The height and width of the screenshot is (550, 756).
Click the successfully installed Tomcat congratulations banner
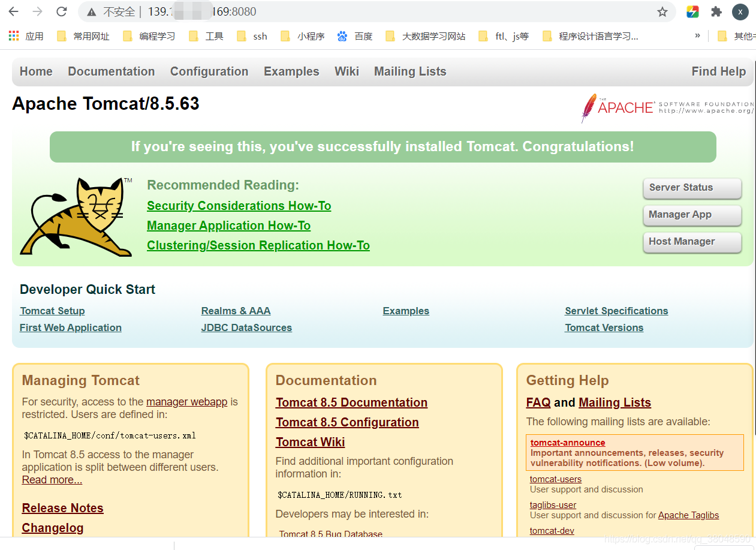click(x=382, y=147)
